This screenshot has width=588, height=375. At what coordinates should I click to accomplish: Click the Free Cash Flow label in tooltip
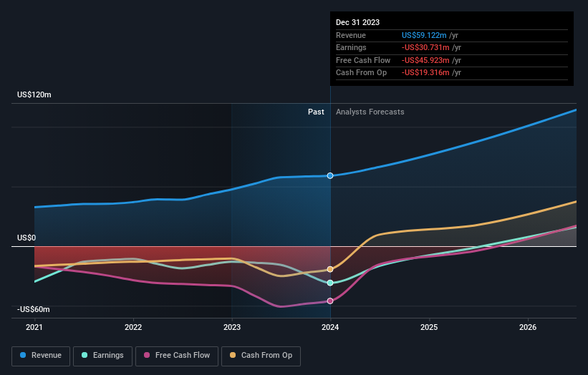click(x=363, y=60)
